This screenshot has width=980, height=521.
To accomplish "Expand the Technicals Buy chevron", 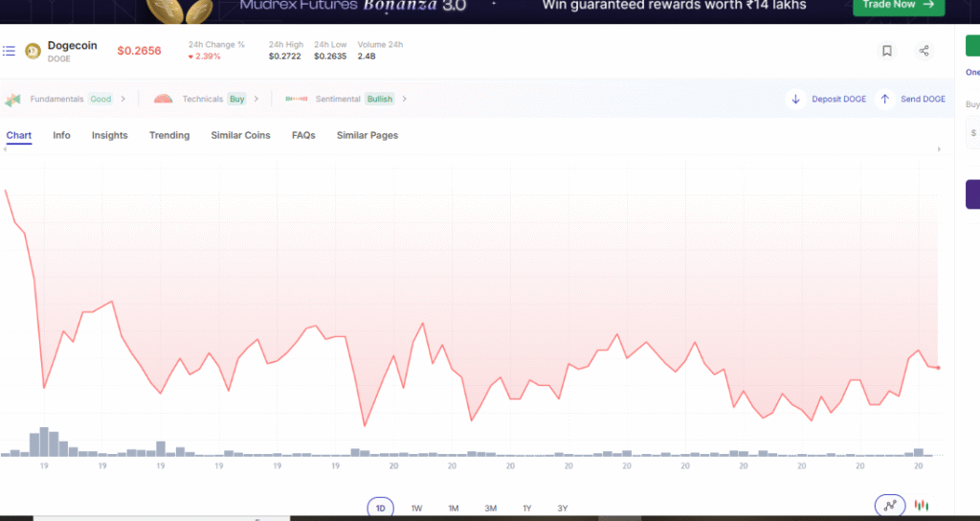I will pos(256,99).
